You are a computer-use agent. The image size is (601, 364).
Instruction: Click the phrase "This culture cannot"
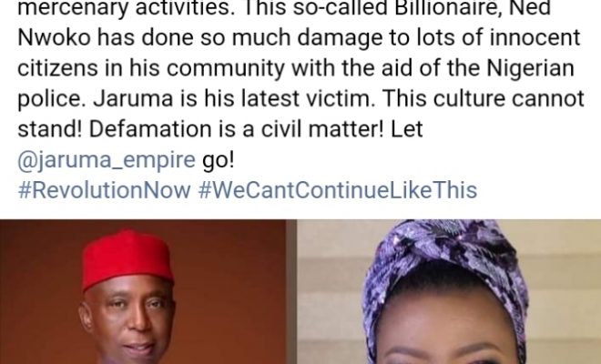tap(484, 99)
